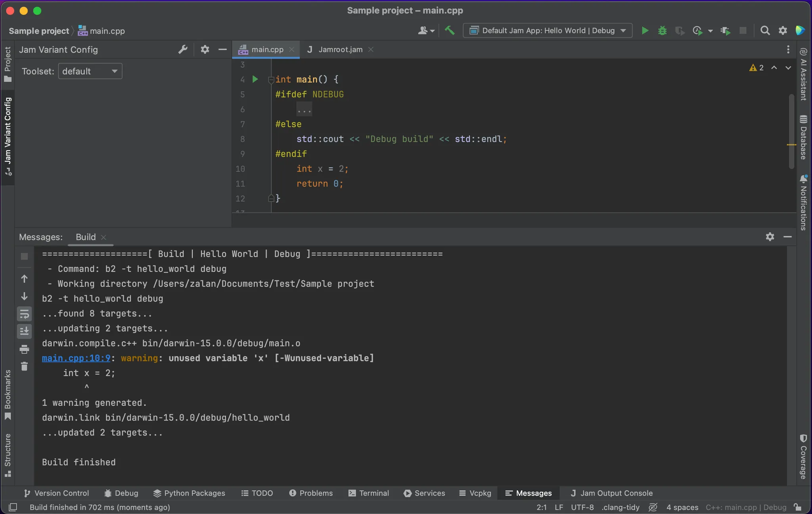The height and width of the screenshot is (514, 812).
Task: Go to previous message up arrow
Action: (24, 279)
